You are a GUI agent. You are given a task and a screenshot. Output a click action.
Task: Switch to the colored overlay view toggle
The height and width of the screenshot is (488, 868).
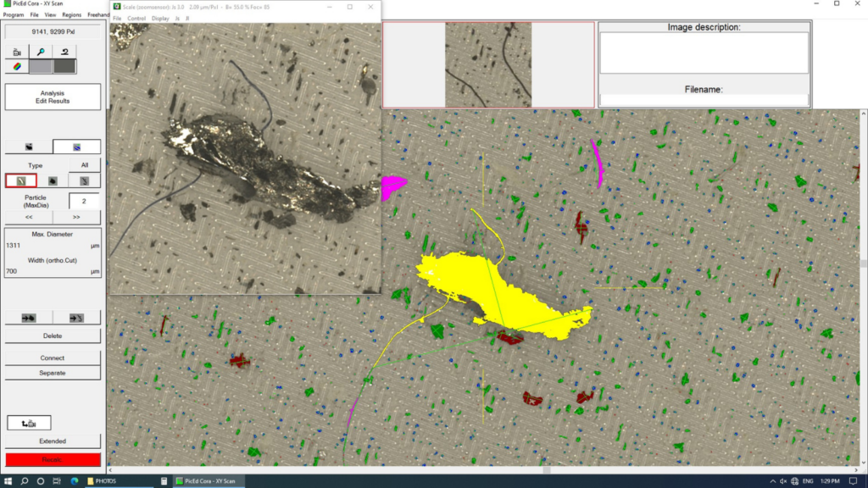76,147
